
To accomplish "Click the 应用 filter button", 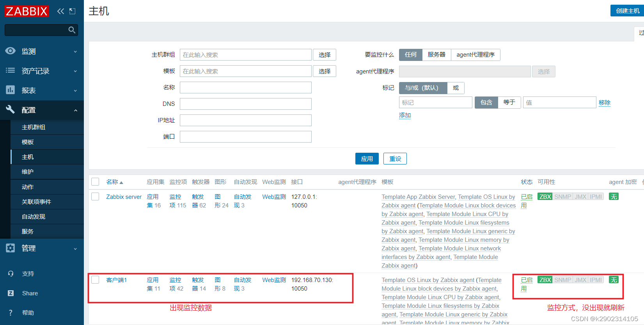I will pos(367,159).
